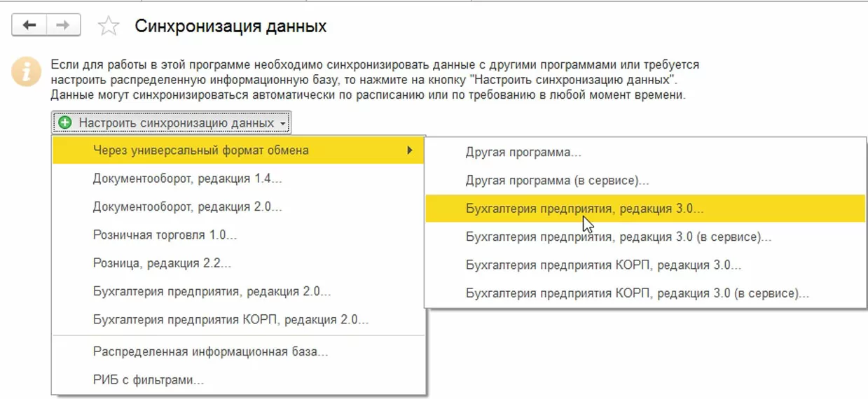Screen dimensions: 868x399
Task: Pick Бухгалтерия предприятия КОРП, редакция 3.0
Action: click(645, 265)
